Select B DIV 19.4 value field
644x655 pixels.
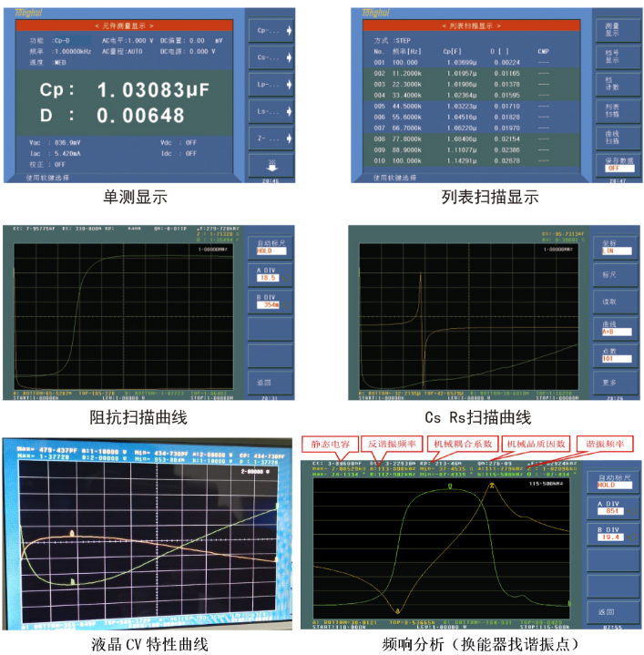[611, 537]
